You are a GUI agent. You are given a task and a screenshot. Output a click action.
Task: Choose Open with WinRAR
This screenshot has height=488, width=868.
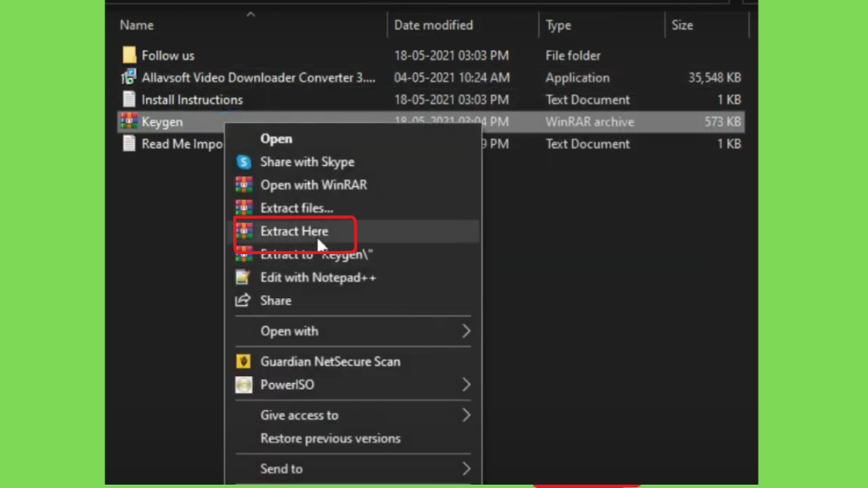pyautogui.click(x=314, y=185)
